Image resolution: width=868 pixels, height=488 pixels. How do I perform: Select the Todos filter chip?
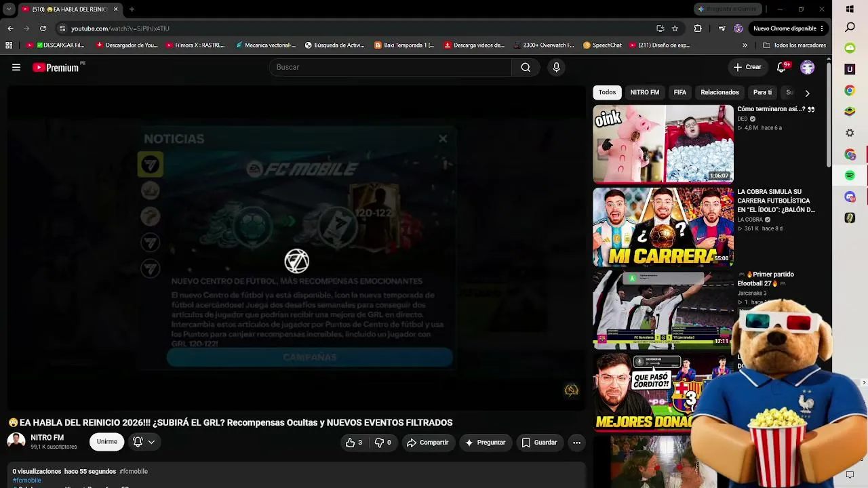[607, 92]
